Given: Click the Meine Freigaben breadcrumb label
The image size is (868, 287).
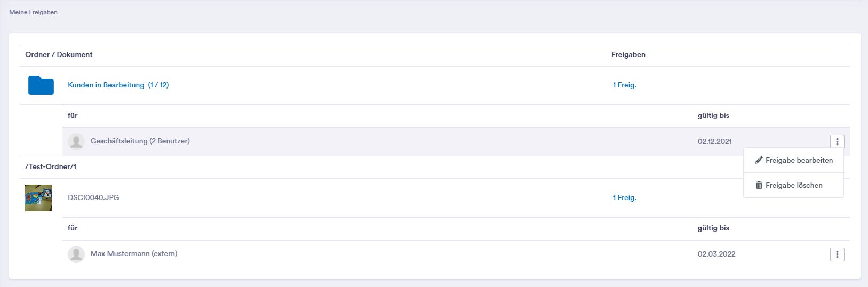Looking at the screenshot, I should tap(33, 12).
